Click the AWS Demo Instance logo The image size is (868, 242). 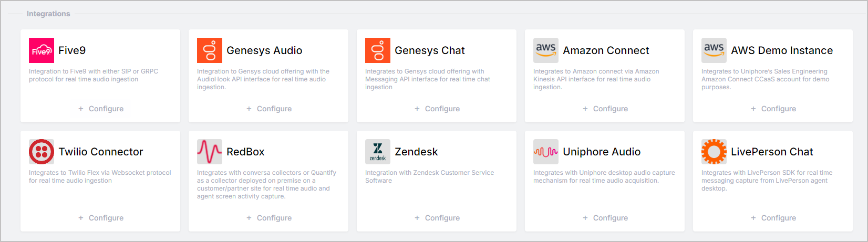714,50
